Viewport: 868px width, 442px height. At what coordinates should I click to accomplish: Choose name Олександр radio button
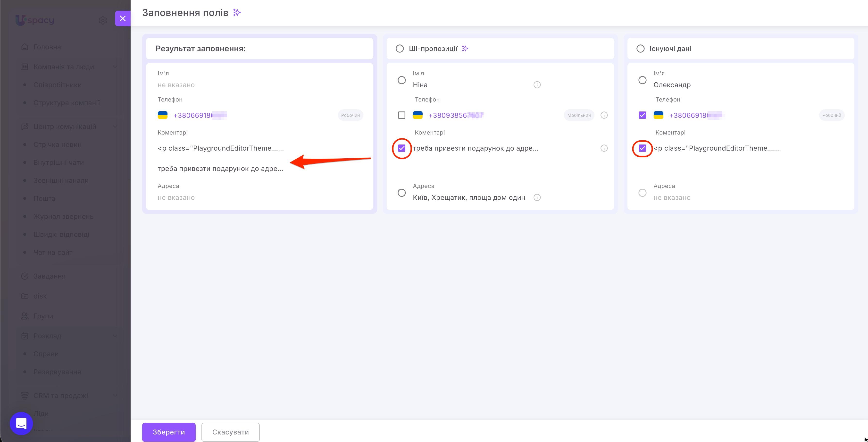643,80
